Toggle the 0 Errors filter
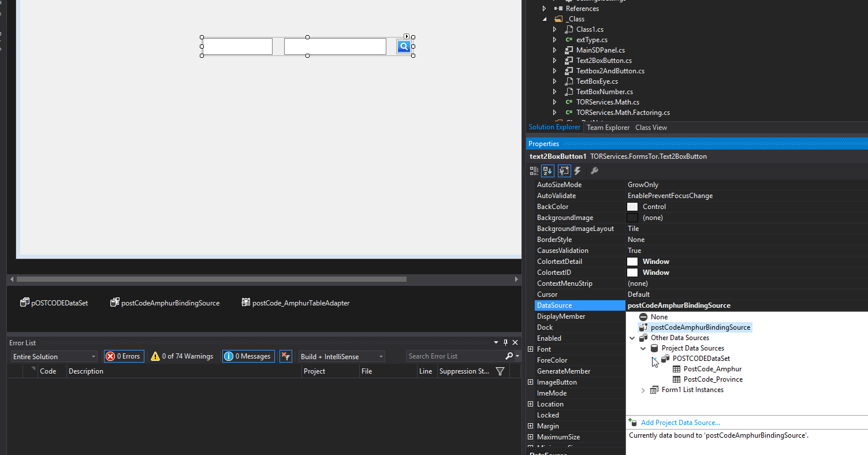Screen dimensions: 868x455 124,356
